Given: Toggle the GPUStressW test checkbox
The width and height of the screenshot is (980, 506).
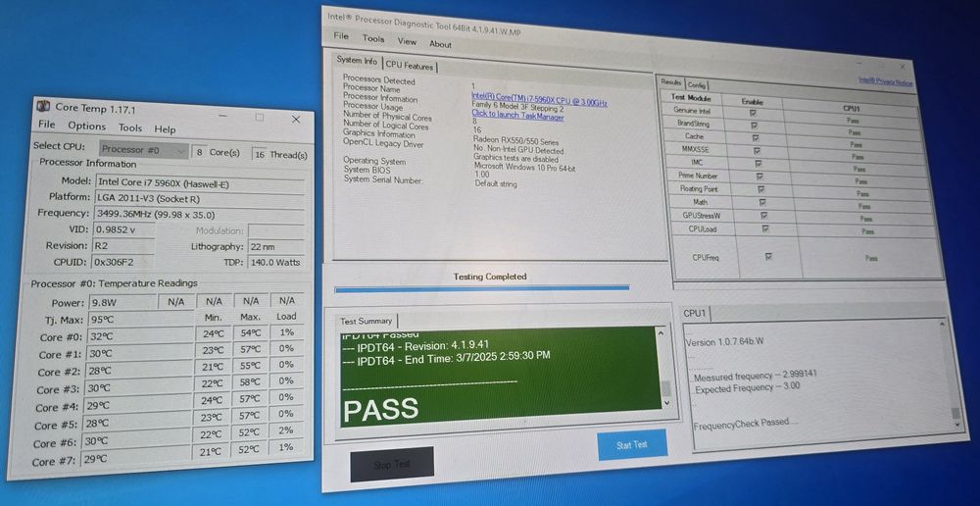Looking at the screenshot, I should [x=763, y=215].
